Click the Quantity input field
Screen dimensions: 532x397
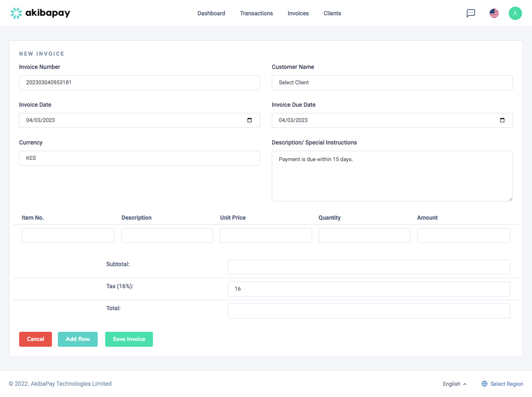tap(365, 235)
